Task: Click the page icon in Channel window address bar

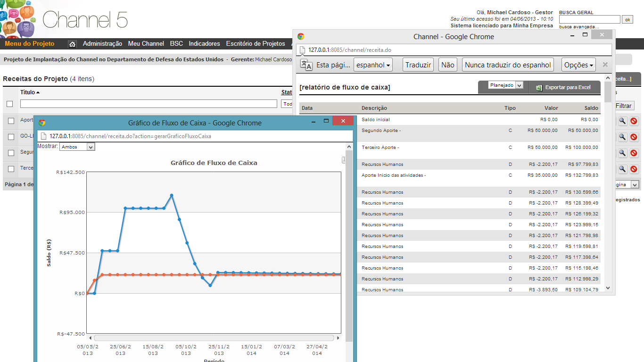Action: (x=303, y=50)
